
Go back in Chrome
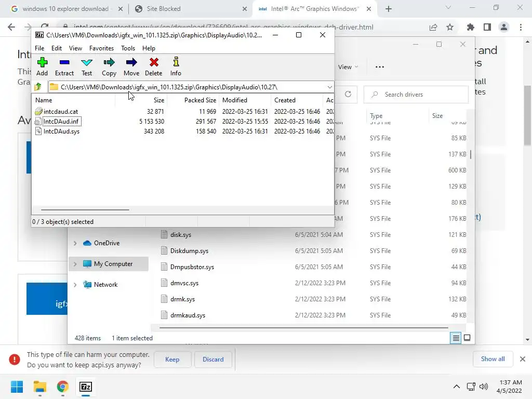click(x=11, y=27)
